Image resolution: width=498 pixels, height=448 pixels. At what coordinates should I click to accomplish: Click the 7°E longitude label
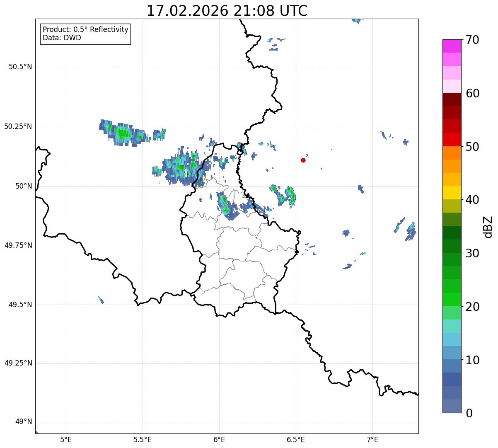(x=372, y=440)
